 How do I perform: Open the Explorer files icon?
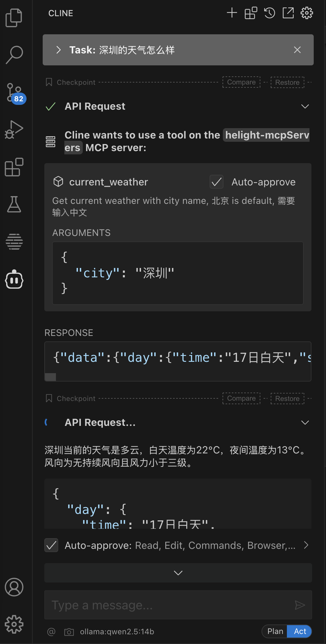(14, 18)
